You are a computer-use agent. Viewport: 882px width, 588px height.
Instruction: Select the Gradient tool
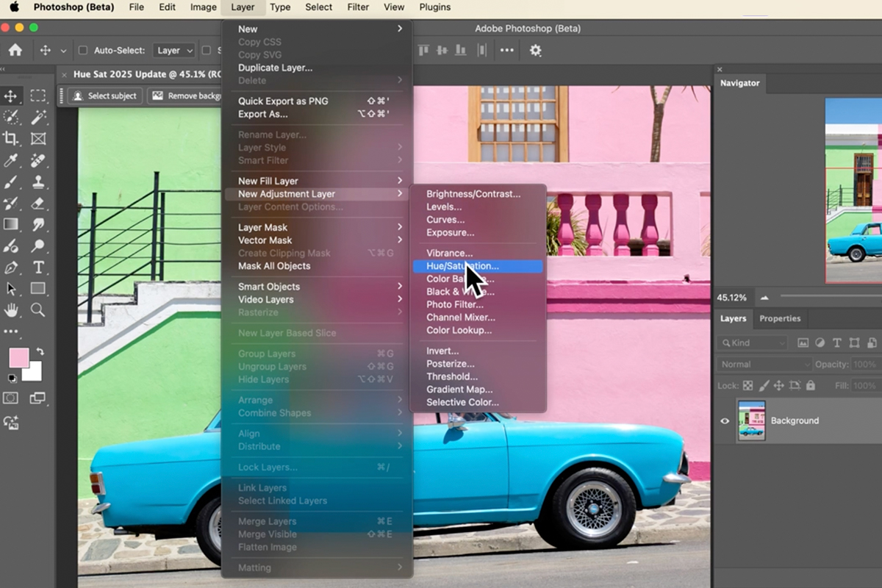12,223
